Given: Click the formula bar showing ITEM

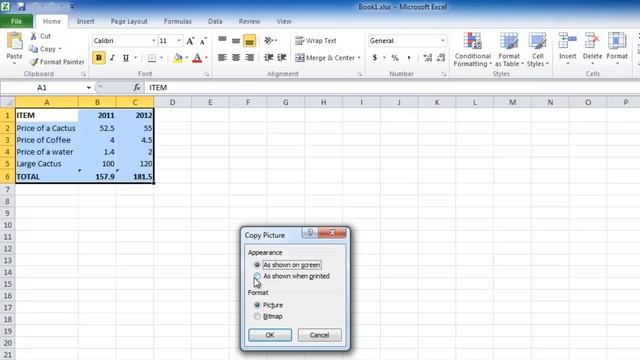Looking at the screenshot, I should click(x=392, y=87).
